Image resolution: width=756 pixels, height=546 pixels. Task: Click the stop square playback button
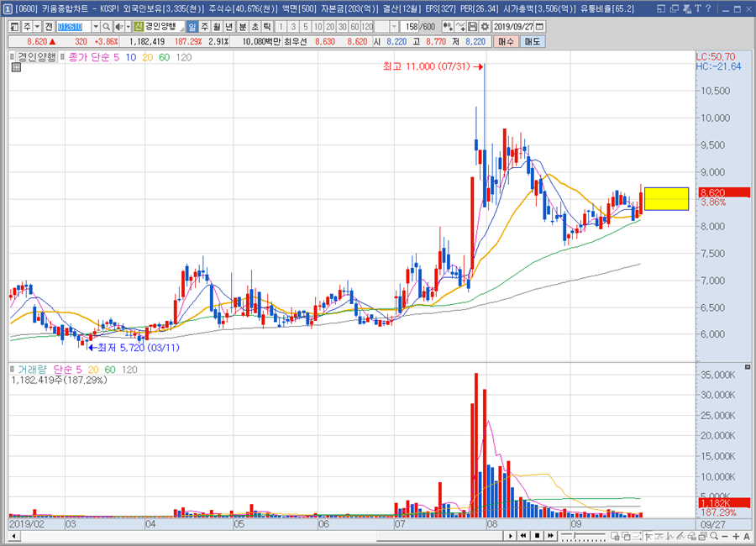tap(537, 536)
